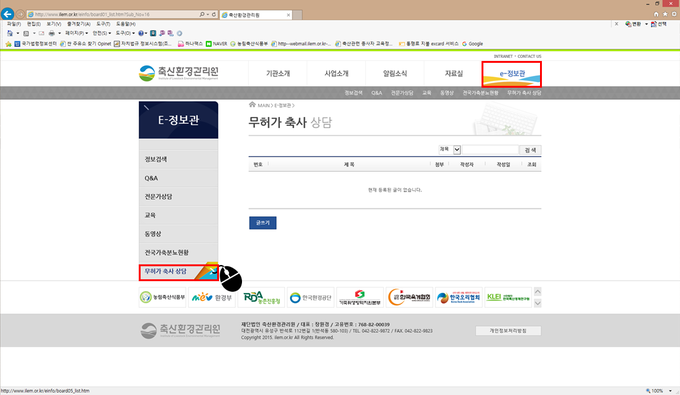
Task: Click the 개인정보처리방침 footer button
Action: coord(508,331)
